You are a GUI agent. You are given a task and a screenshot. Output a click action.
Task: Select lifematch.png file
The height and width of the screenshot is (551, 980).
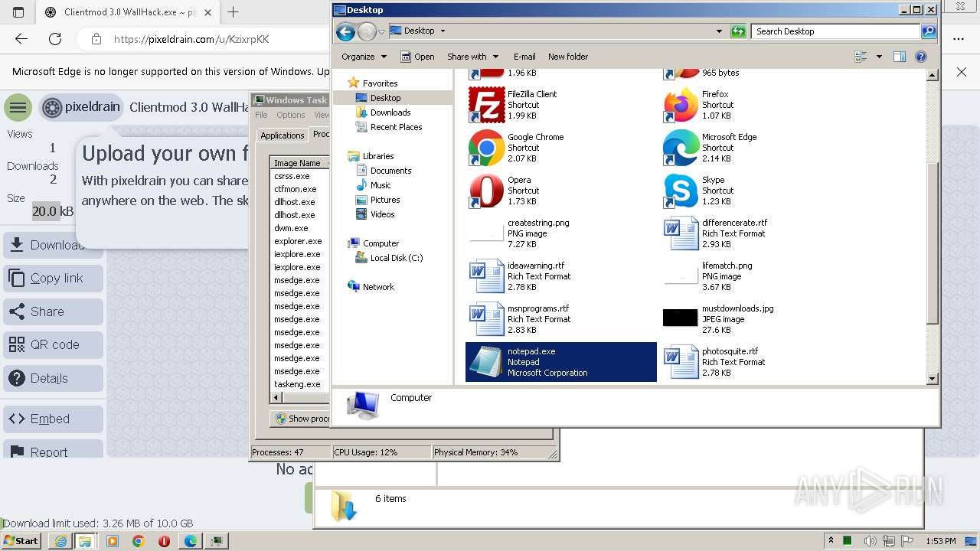coord(755,276)
